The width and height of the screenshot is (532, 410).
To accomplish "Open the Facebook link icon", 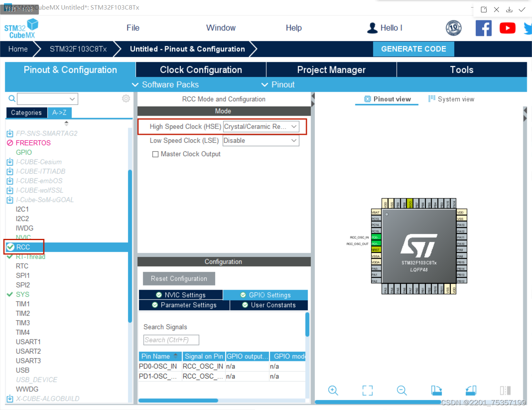I will [x=483, y=28].
